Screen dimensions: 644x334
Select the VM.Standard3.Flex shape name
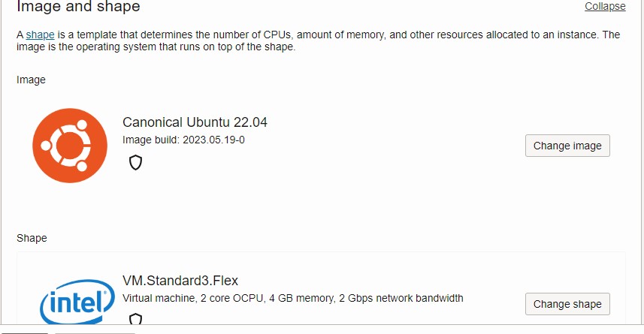click(180, 281)
